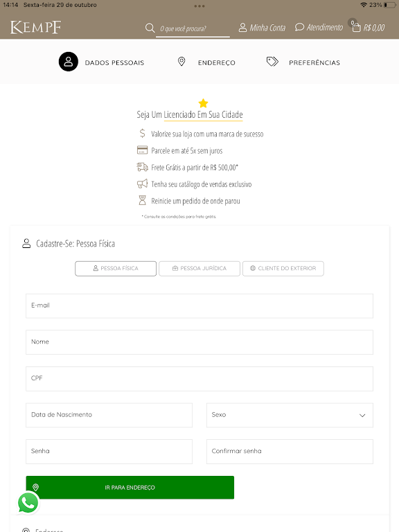Select the Dados Pessoais person icon
This screenshot has height=532, width=399.
coord(68,62)
